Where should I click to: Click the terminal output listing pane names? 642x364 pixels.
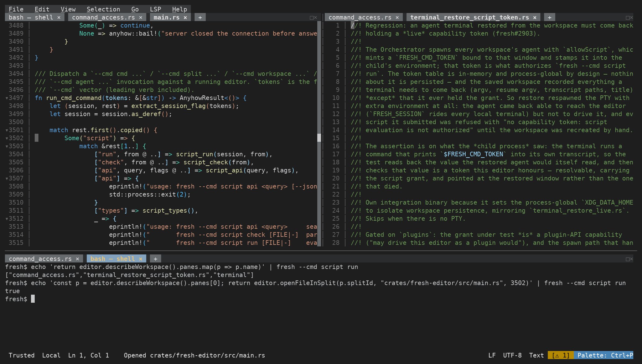(130, 275)
